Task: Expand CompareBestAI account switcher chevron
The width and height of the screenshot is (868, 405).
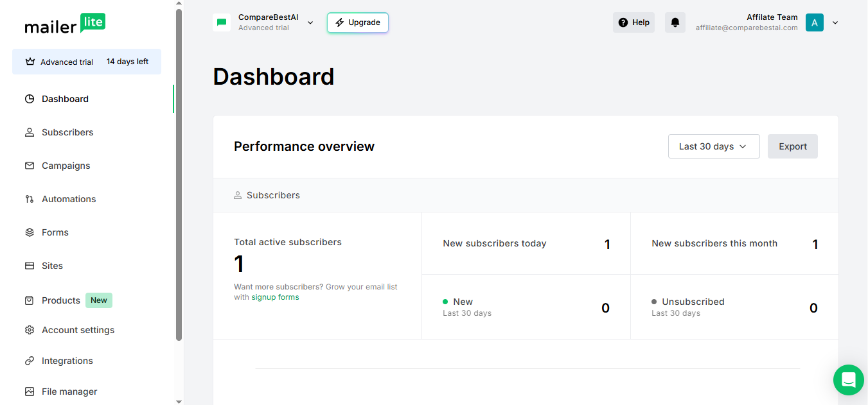Action: click(310, 22)
